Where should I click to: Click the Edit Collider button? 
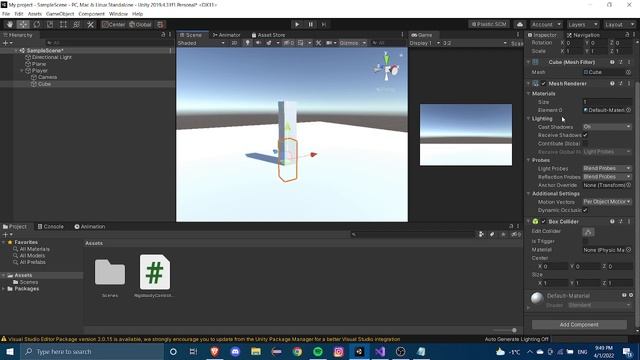[x=588, y=232]
